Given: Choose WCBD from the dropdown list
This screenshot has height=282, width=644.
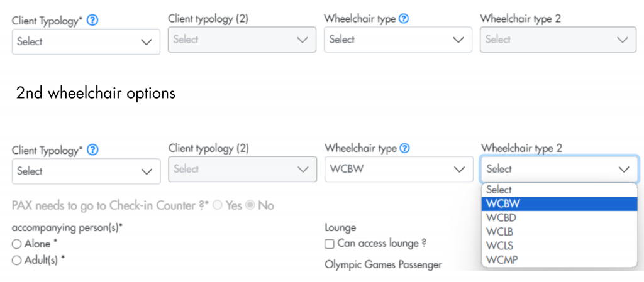Looking at the screenshot, I should point(559,218).
